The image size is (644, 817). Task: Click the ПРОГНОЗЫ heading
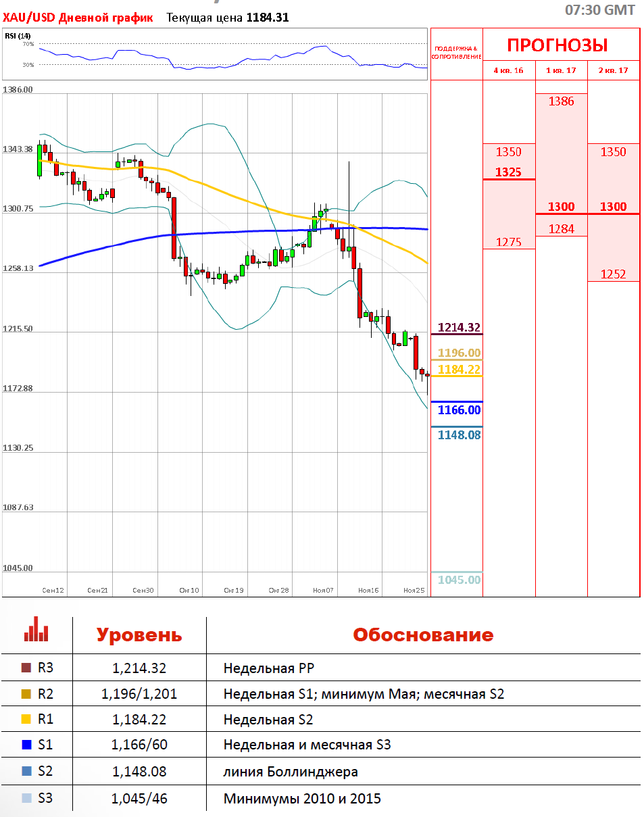(x=558, y=45)
